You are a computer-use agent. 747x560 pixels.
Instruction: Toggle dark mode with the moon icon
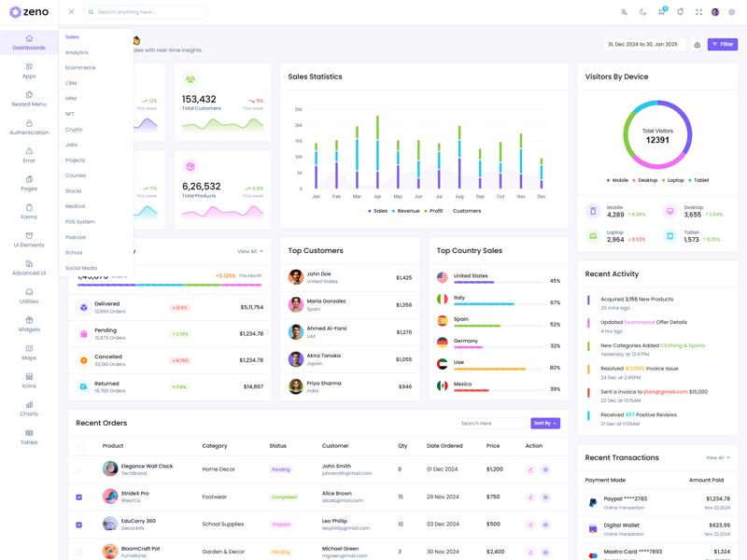pyautogui.click(x=642, y=12)
